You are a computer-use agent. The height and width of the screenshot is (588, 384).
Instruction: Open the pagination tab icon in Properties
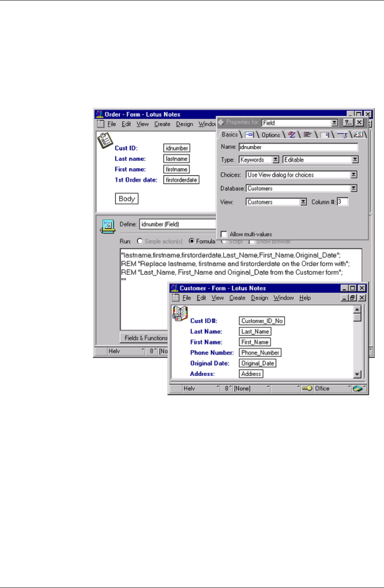325,135
